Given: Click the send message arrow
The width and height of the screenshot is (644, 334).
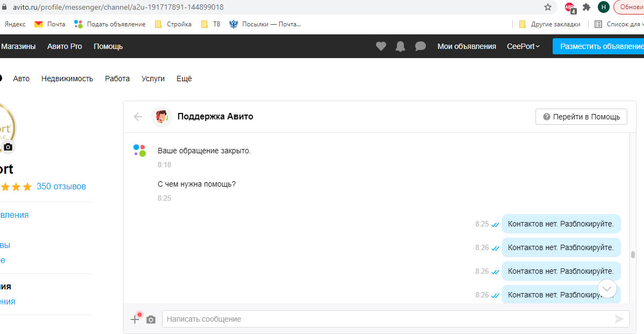Looking at the screenshot, I should 619,319.
